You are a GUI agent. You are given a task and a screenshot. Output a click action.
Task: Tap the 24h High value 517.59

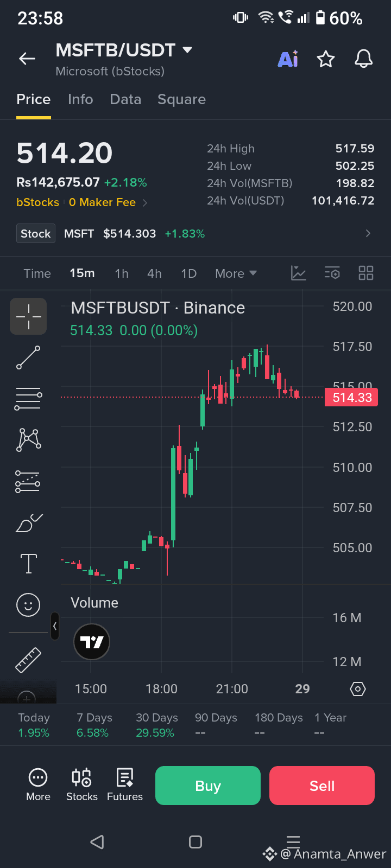355,149
